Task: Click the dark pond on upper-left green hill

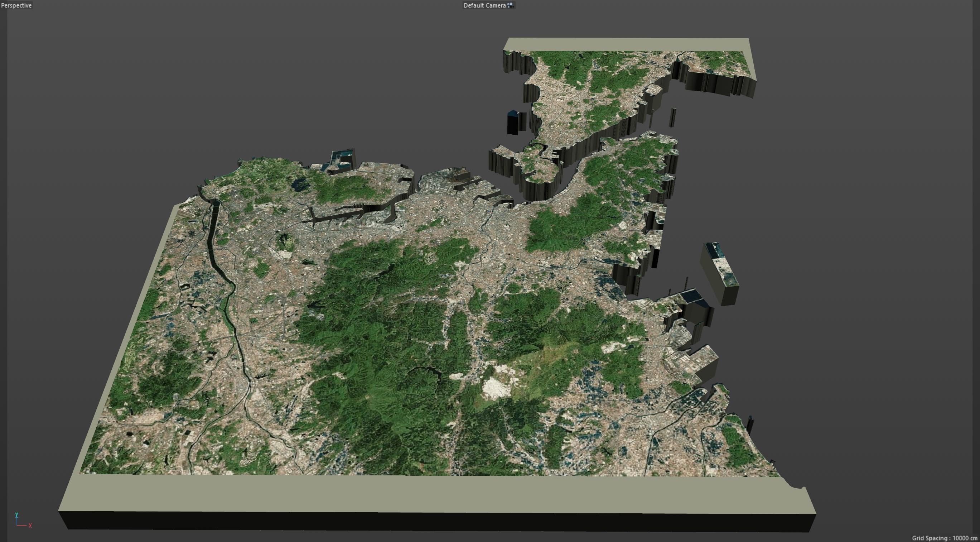Action: click(x=299, y=184)
